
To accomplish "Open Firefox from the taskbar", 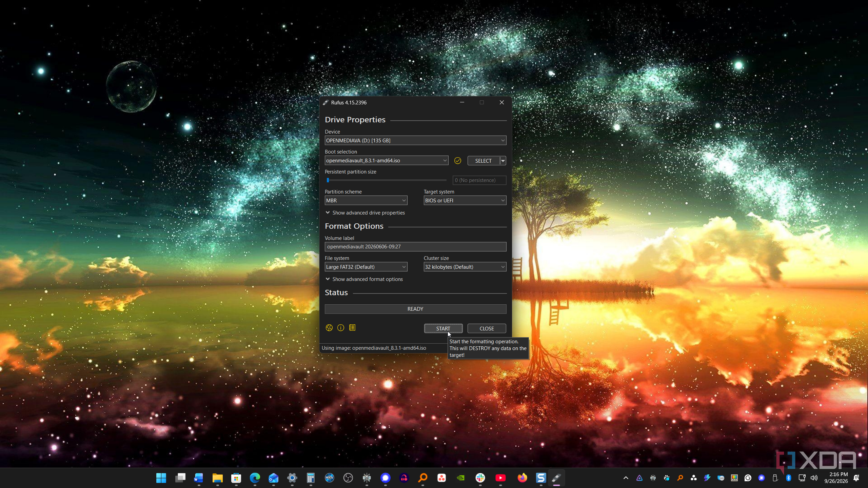I will tap(522, 478).
